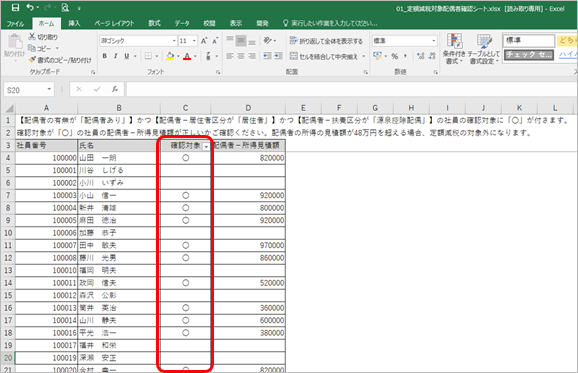The width and height of the screenshot is (578, 373).
Task: Decrease font size with small A icon
Action: click(215, 41)
